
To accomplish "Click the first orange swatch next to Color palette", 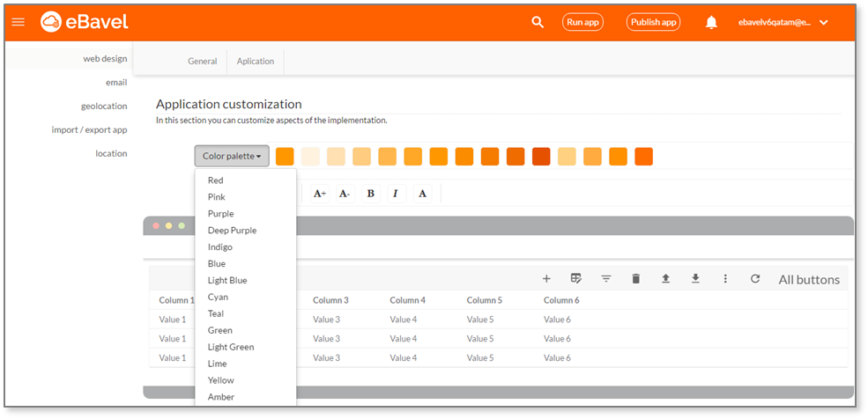I will [285, 157].
